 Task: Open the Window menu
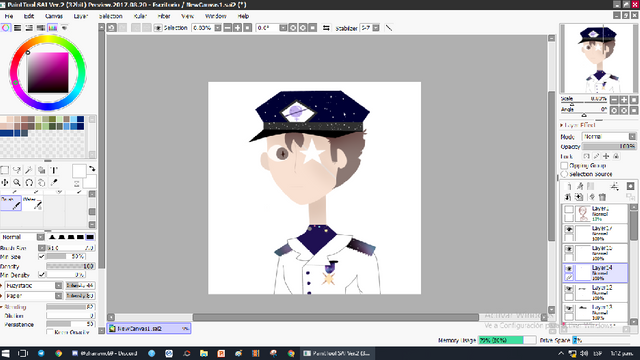click(216, 16)
